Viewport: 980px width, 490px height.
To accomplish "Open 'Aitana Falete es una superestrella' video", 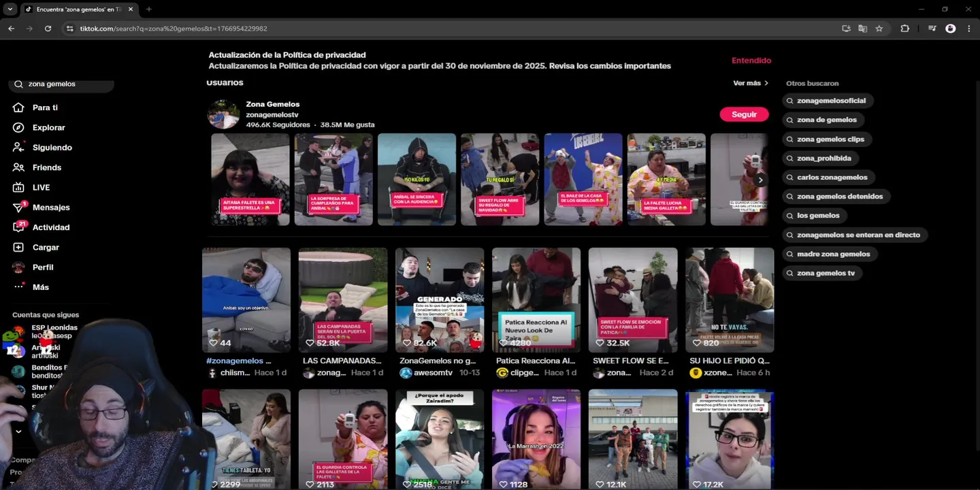I will pyautogui.click(x=250, y=179).
